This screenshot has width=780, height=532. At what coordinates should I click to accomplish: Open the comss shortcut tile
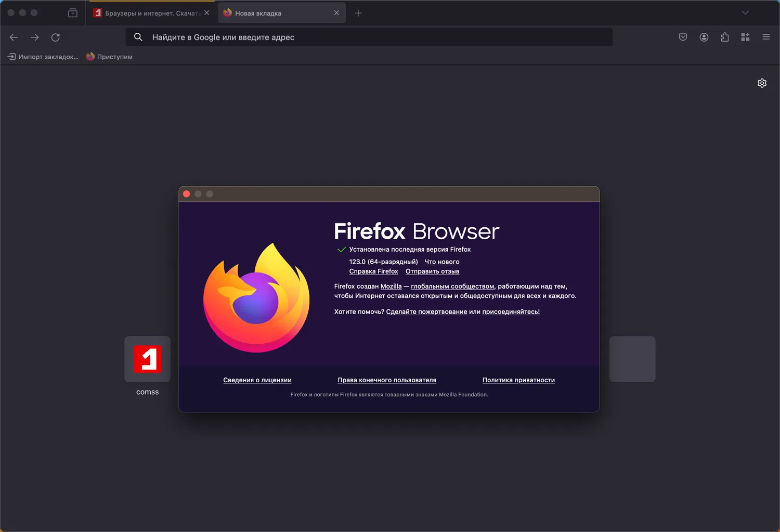[148, 359]
